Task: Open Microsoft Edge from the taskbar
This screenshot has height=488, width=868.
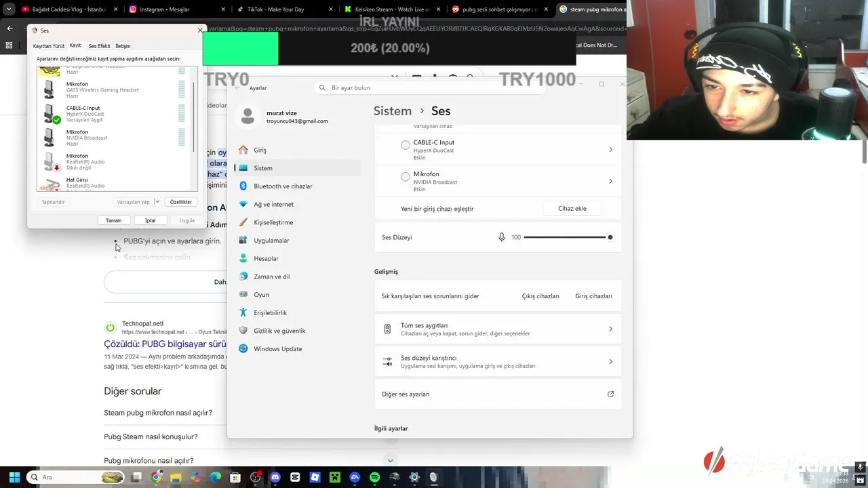Action: [x=216, y=477]
